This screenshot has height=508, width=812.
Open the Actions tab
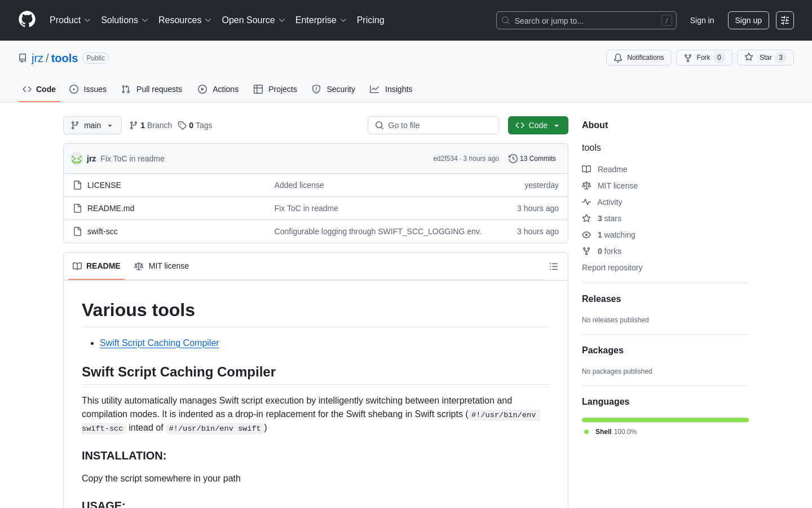tap(218, 89)
